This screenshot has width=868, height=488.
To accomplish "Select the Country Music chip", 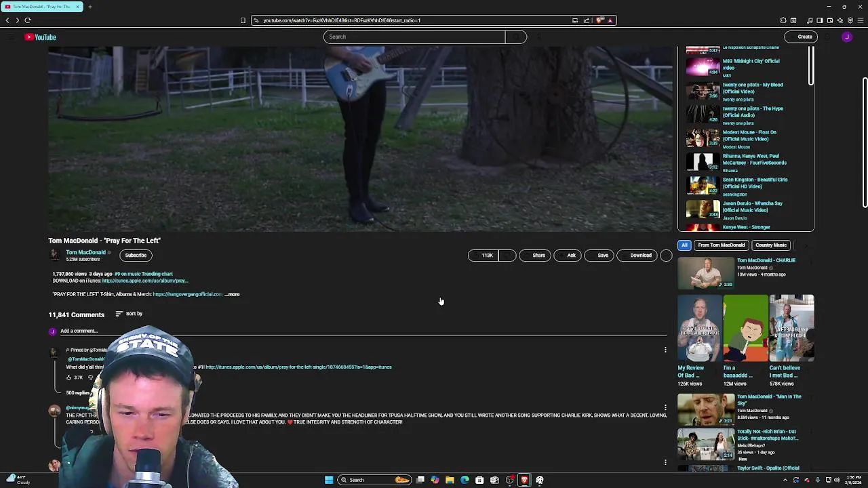I will 771,245.
